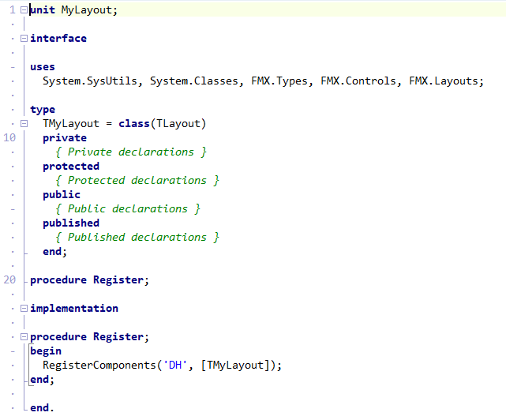Click the 'private' keyword
The height and width of the screenshot is (420, 506).
point(65,138)
